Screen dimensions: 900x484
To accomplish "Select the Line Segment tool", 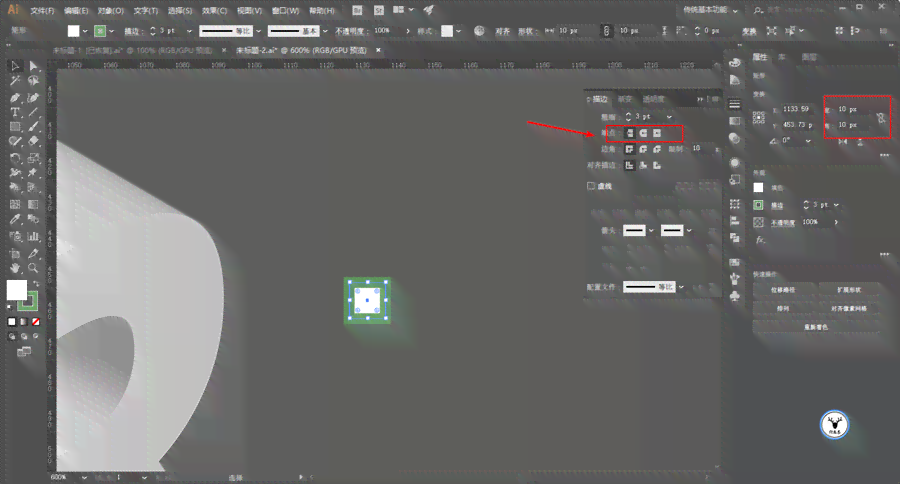I will (33, 113).
